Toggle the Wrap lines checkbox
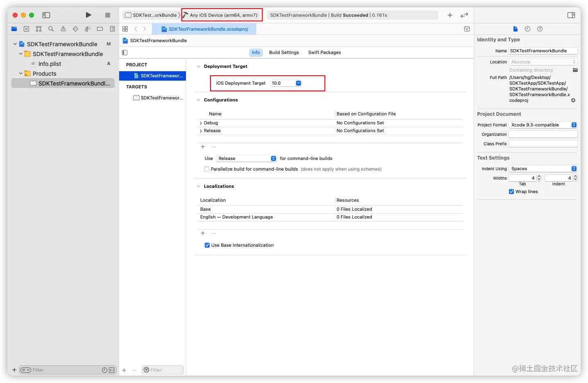Screen dimensions: 588x383 click(511, 191)
